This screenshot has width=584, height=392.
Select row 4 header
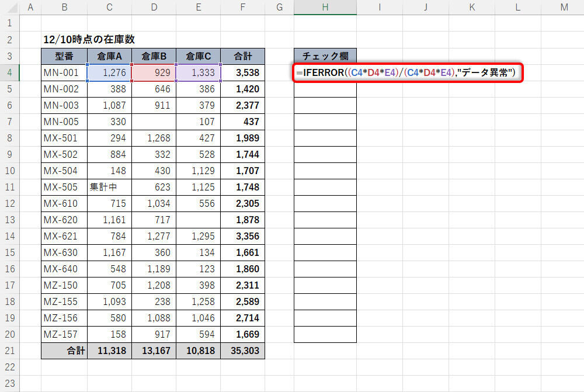(x=10, y=72)
